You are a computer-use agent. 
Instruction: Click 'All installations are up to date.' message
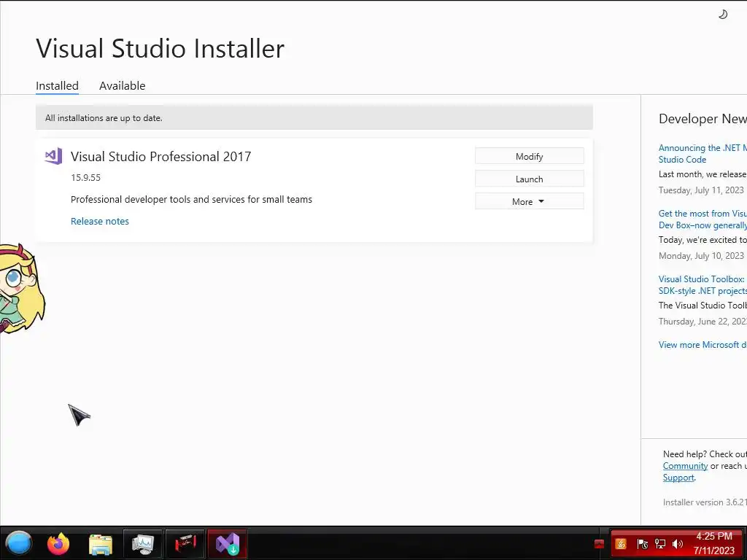[104, 117]
